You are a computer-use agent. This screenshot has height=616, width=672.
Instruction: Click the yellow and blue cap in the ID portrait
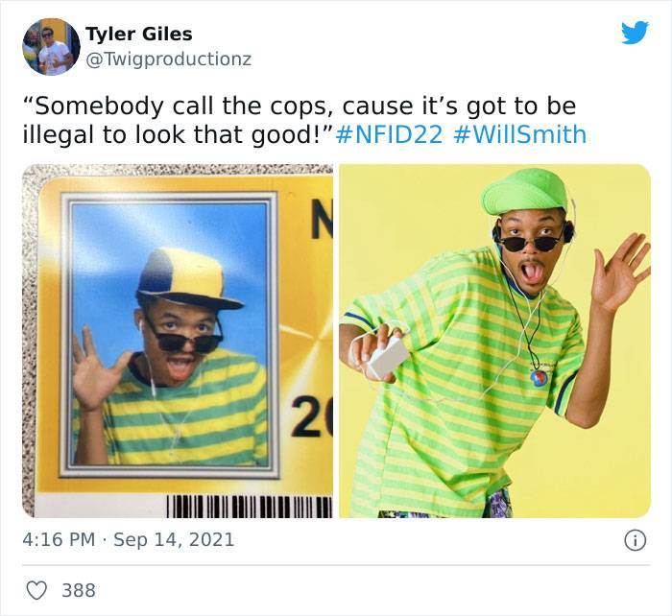(x=187, y=278)
